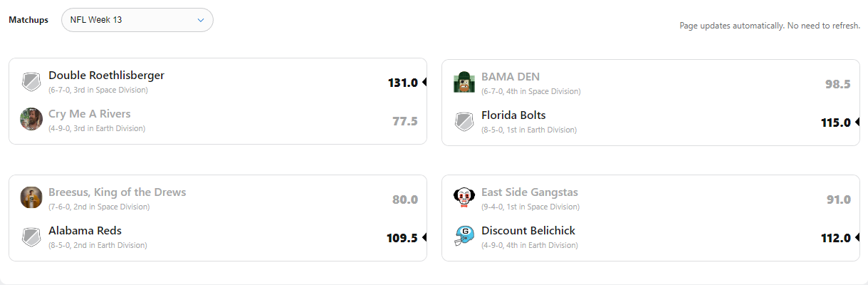Click Breesus, King of the Drews avatar

coord(31,197)
